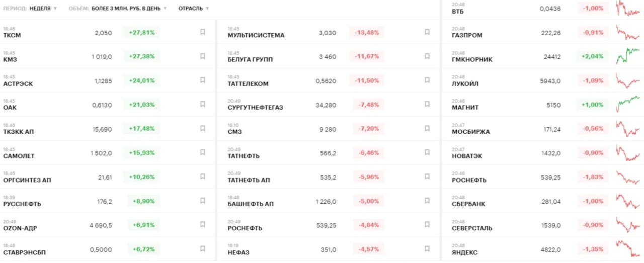The image size is (644, 263).
Task: Bookmark the ТКСМ stock row
Action: tap(203, 32)
